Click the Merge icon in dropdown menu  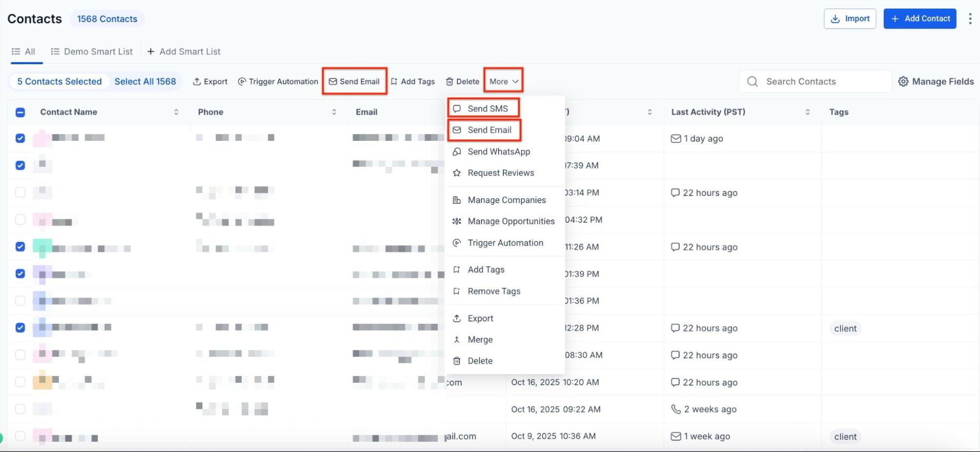pyautogui.click(x=457, y=340)
